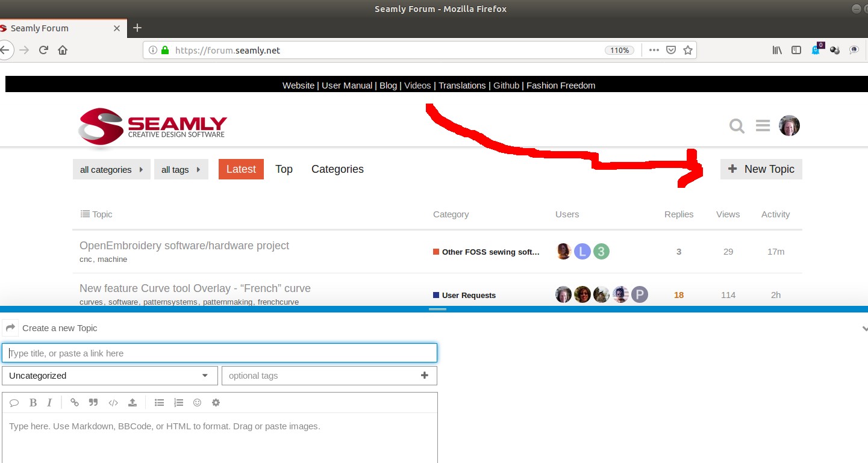Image resolution: width=868 pixels, height=463 pixels.
Task: Switch to the Top tab
Action: (x=284, y=169)
